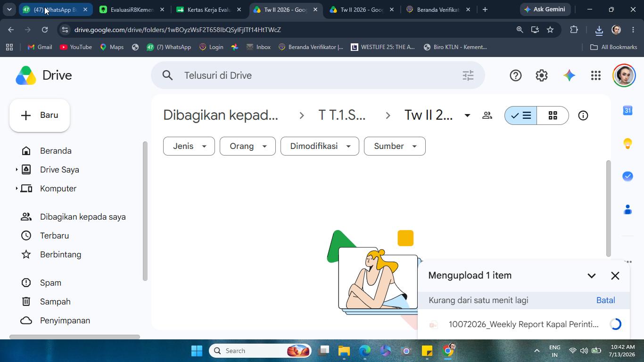
Task: Expand Drive Saya tree
Action: [x=17, y=170]
